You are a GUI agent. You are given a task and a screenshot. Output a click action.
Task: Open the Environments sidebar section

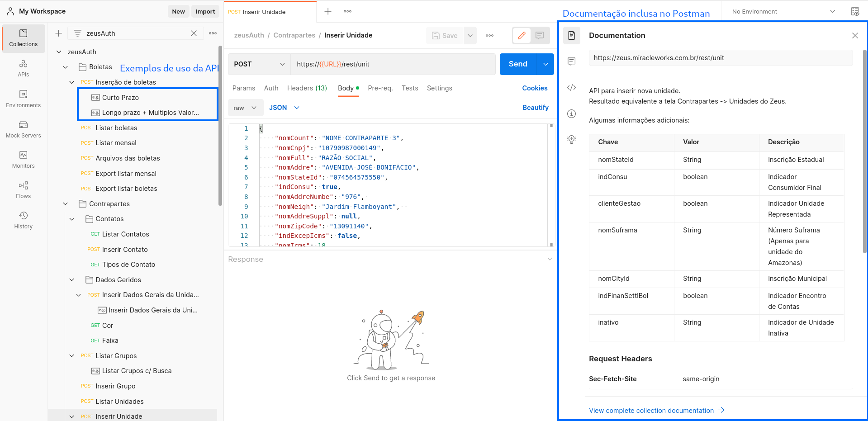(24, 99)
